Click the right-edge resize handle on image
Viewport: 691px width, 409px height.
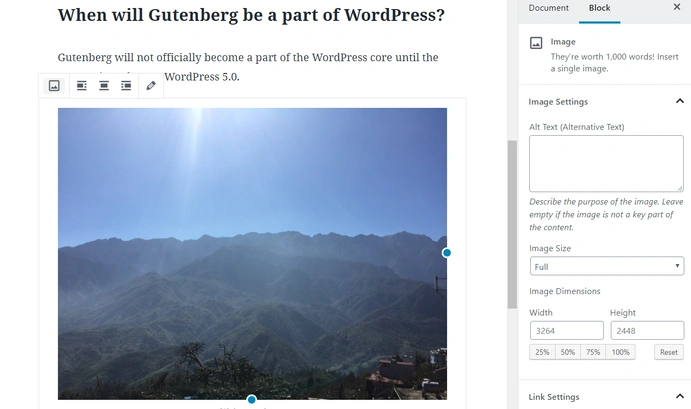446,253
